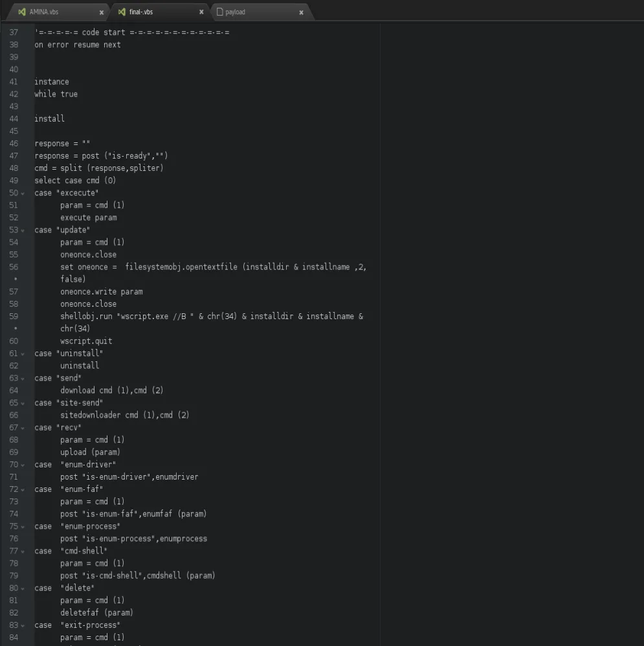Collapse the fold arrow at line 50

tap(23, 194)
